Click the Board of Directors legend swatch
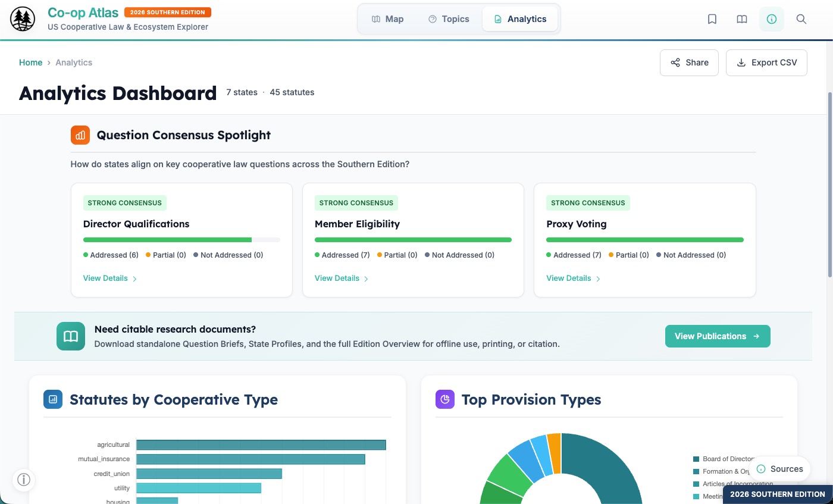 pos(696,459)
